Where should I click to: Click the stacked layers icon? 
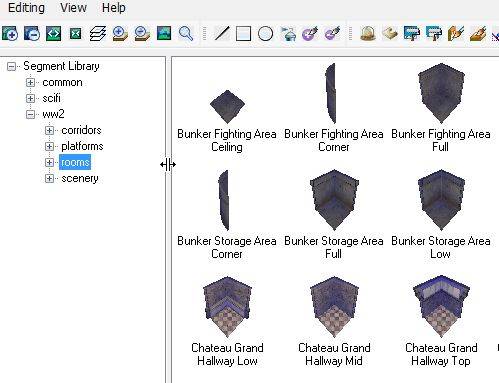point(98,33)
